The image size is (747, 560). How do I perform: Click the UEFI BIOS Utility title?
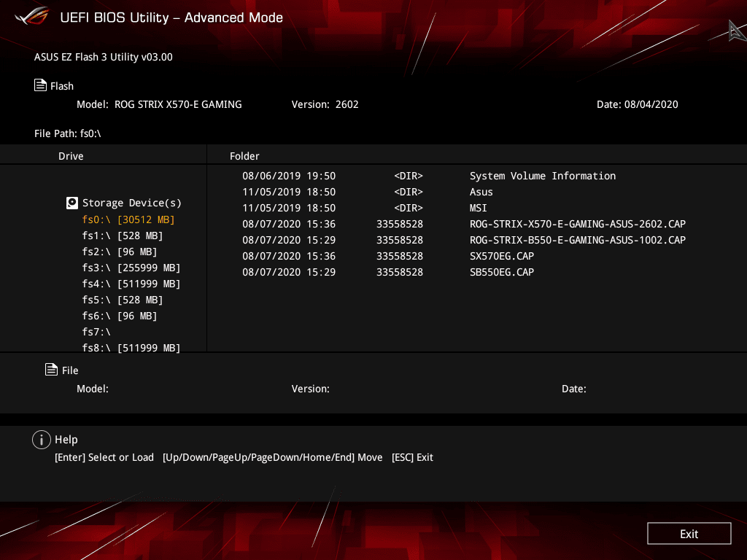[x=171, y=17]
